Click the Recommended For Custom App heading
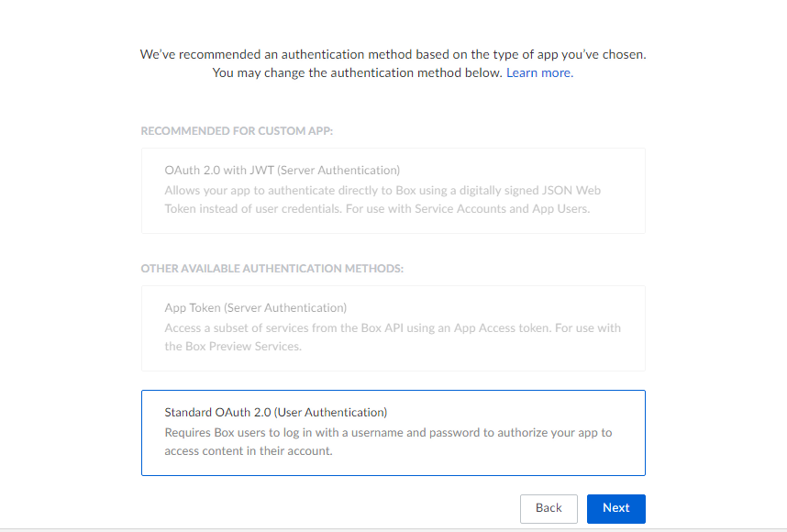Screen dimensions: 787x532 click(237, 131)
